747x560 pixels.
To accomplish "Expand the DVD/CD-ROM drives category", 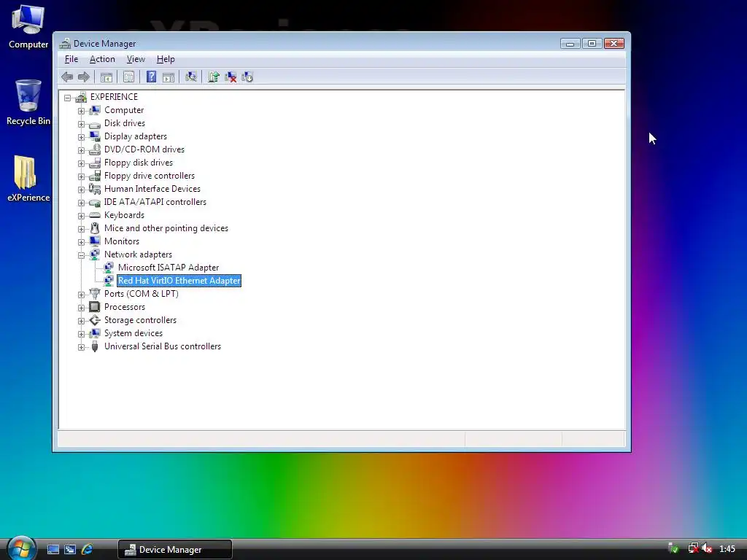I will (x=82, y=150).
